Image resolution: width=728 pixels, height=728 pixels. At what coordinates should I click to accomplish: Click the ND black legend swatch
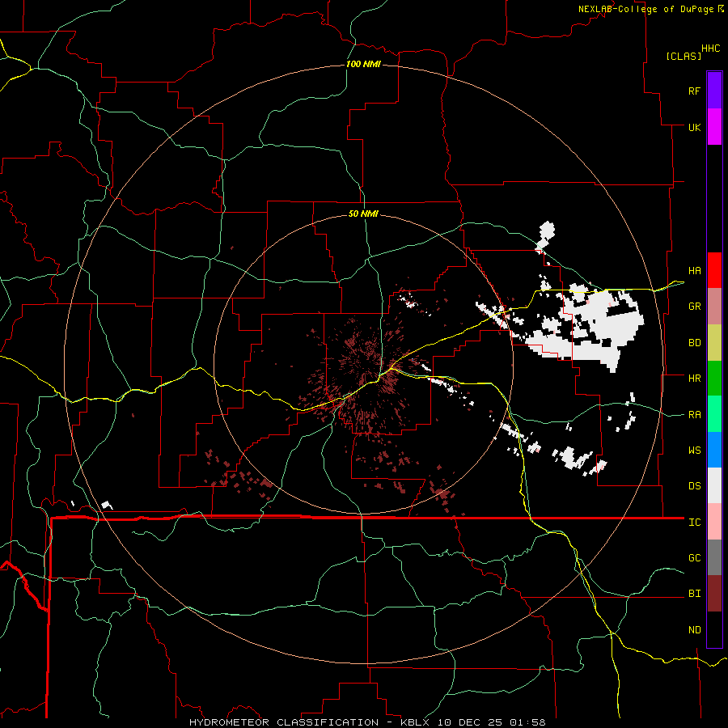(x=714, y=629)
